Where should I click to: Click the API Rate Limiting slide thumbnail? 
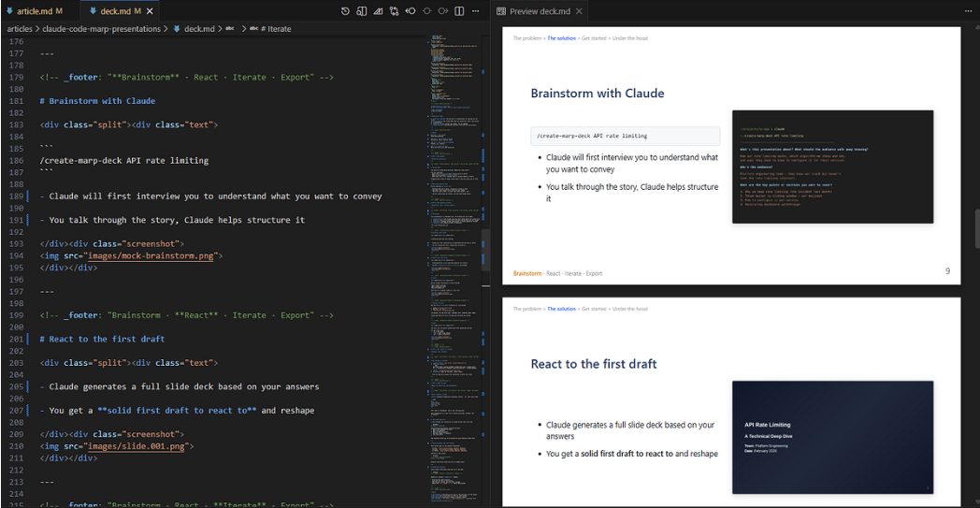pyautogui.click(x=832, y=437)
